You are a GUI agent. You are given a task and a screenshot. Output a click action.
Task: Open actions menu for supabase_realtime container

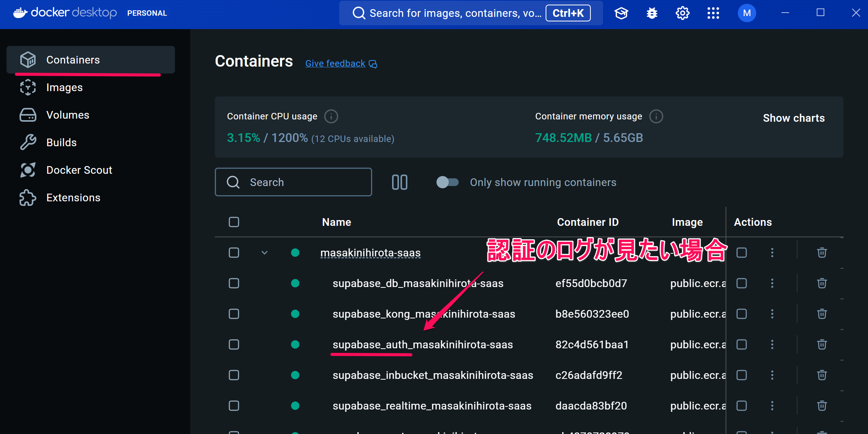point(772,406)
